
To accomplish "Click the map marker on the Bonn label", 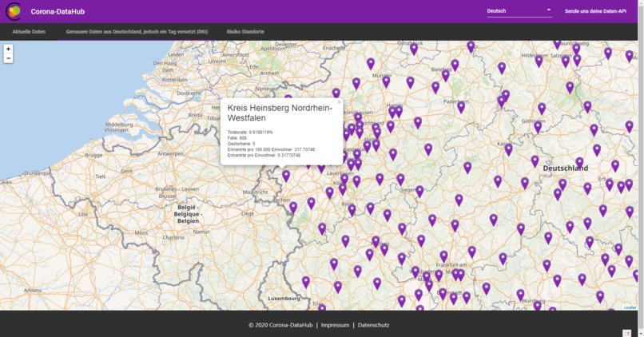I will tap(352, 209).
